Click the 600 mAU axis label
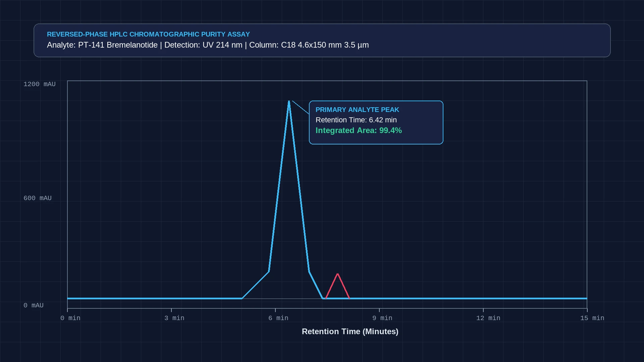This screenshot has height=362, width=644. [x=38, y=198]
